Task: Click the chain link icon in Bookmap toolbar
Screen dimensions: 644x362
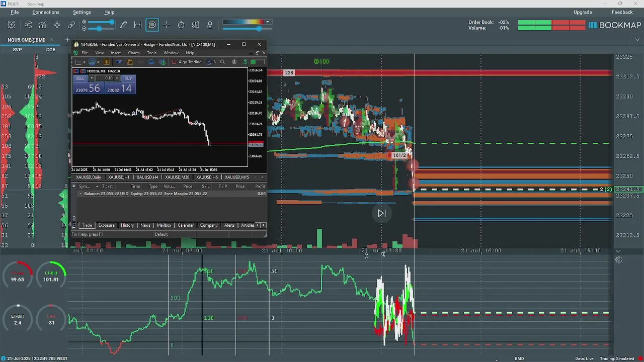Action: pos(71,25)
